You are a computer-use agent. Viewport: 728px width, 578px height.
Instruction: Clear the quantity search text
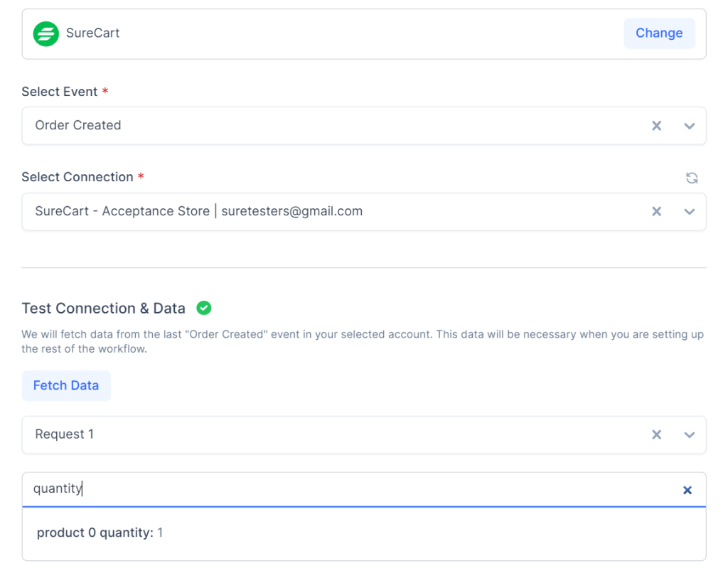[x=687, y=490]
